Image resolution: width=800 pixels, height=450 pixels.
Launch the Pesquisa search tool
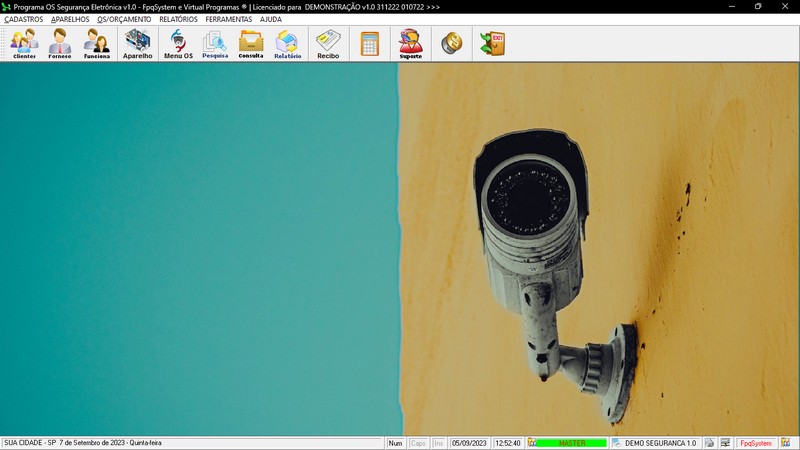coord(215,44)
